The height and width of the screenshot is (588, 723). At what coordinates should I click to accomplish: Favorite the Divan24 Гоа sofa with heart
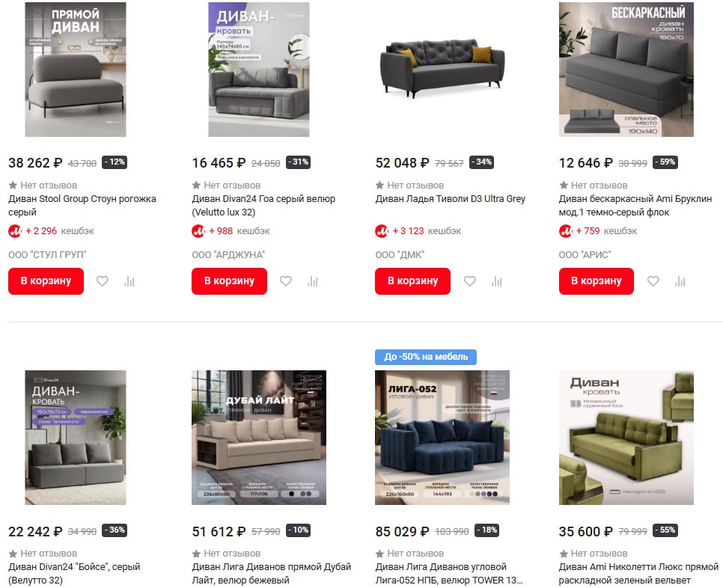[x=286, y=281]
